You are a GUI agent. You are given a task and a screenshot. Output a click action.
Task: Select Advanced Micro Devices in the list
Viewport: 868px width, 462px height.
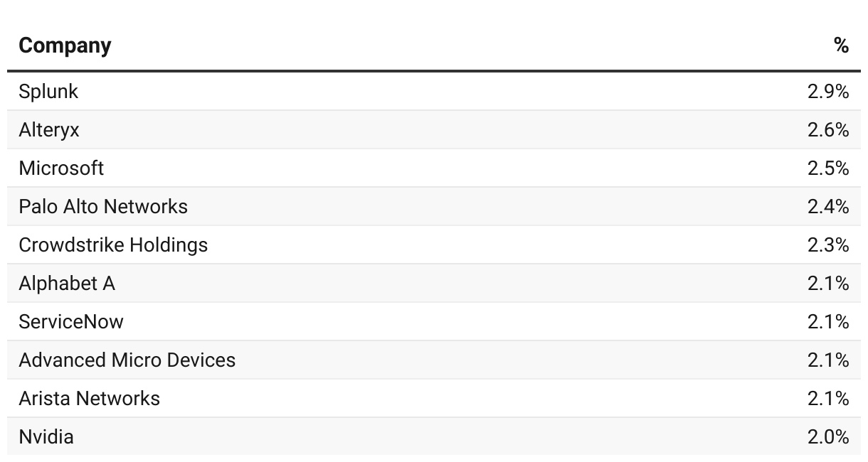(x=127, y=360)
